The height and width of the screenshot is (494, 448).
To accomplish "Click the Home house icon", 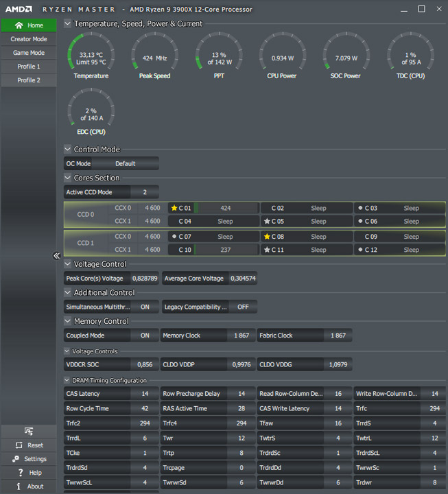I will click(x=19, y=25).
